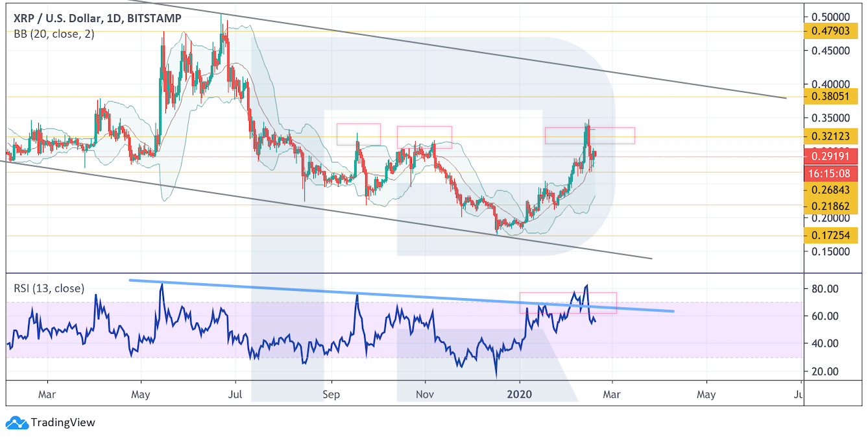Select the 0.38051 price level label
Viewport: 868px width, 439px height.
pos(830,97)
